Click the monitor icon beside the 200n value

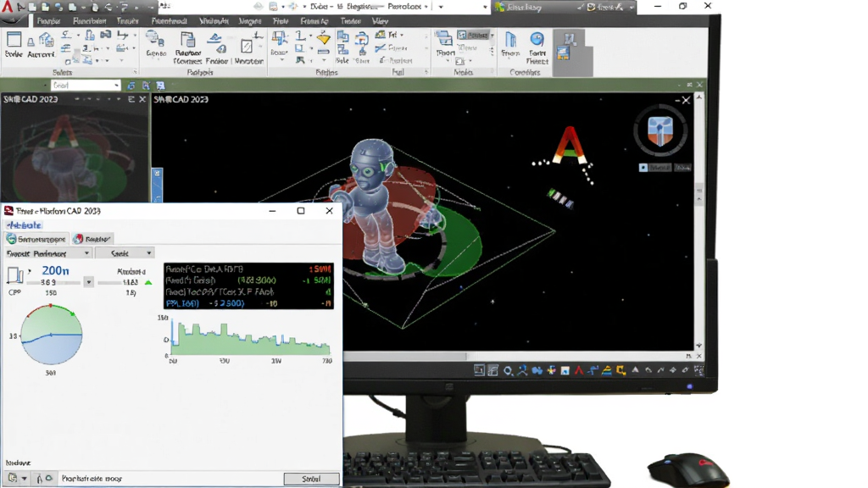15,275
